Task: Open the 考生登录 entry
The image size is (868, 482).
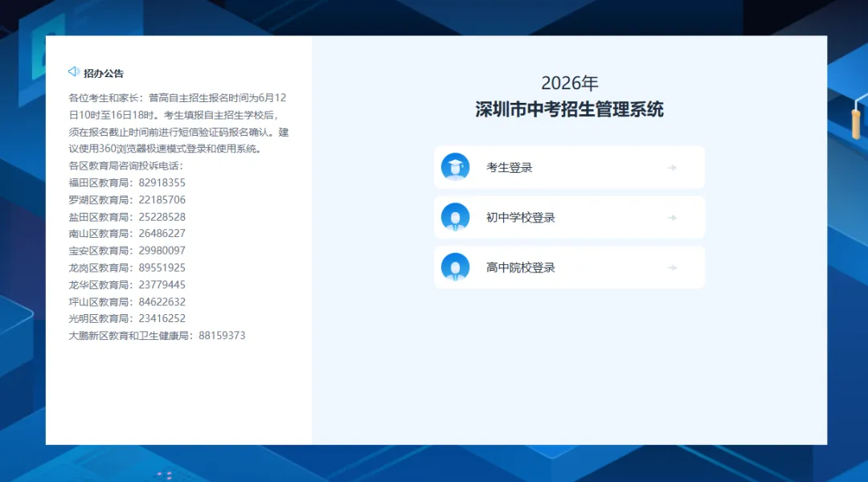Action: (569, 167)
